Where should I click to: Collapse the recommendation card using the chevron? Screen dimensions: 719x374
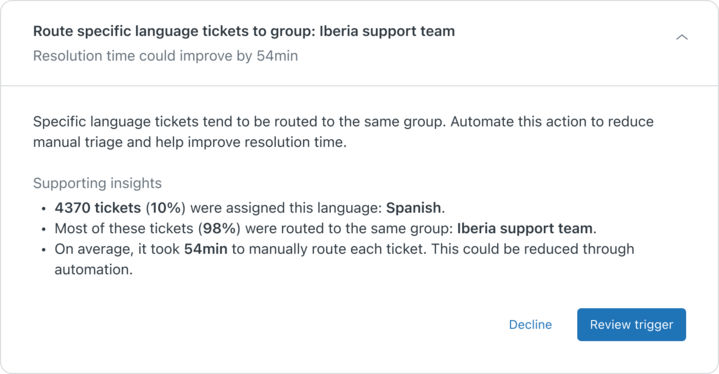(x=682, y=38)
